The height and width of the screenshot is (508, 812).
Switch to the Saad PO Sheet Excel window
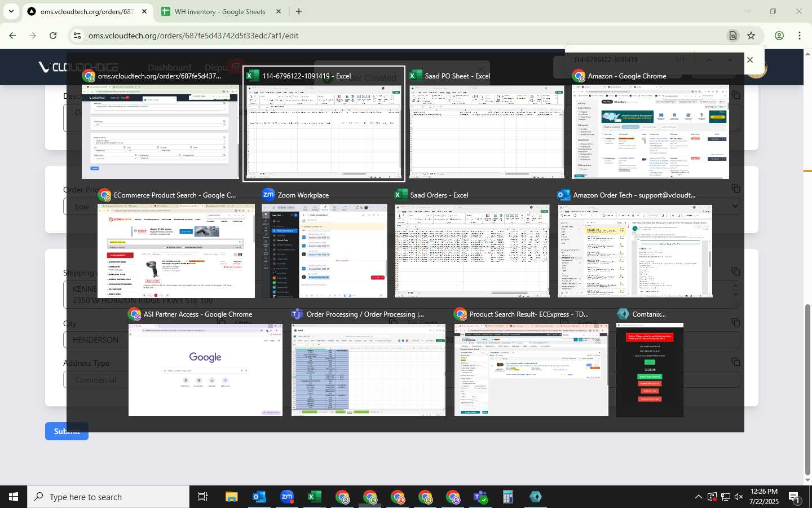pos(487,124)
